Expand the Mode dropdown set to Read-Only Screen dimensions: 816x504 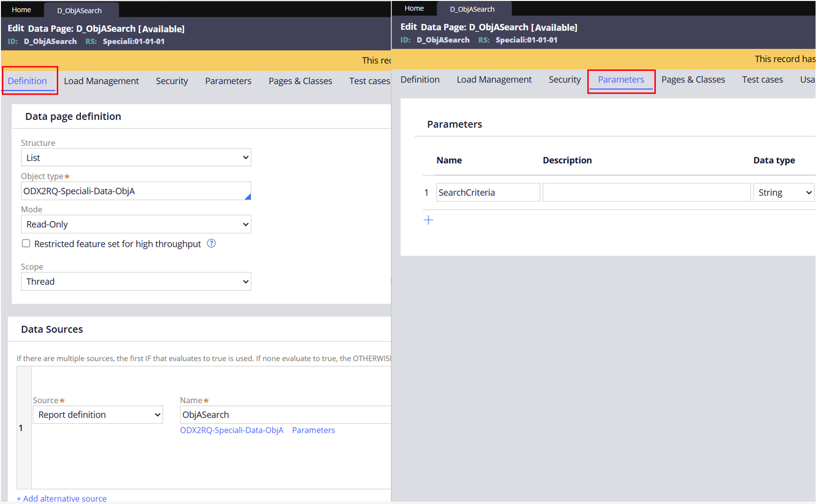point(136,224)
